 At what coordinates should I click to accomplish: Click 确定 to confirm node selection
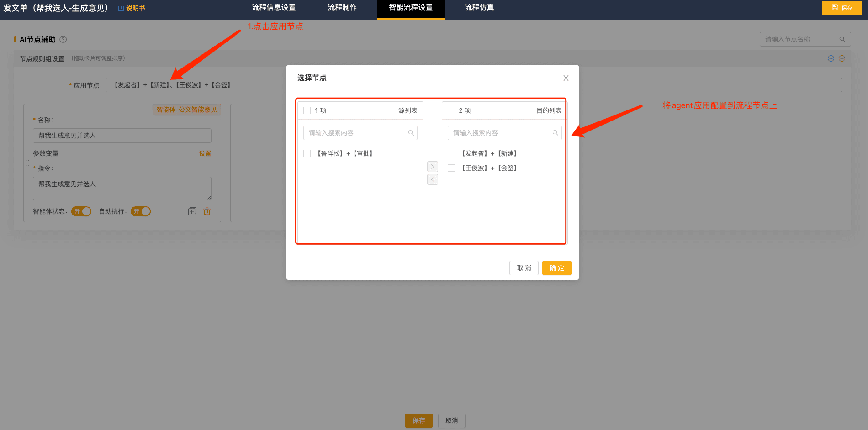pyautogui.click(x=556, y=268)
